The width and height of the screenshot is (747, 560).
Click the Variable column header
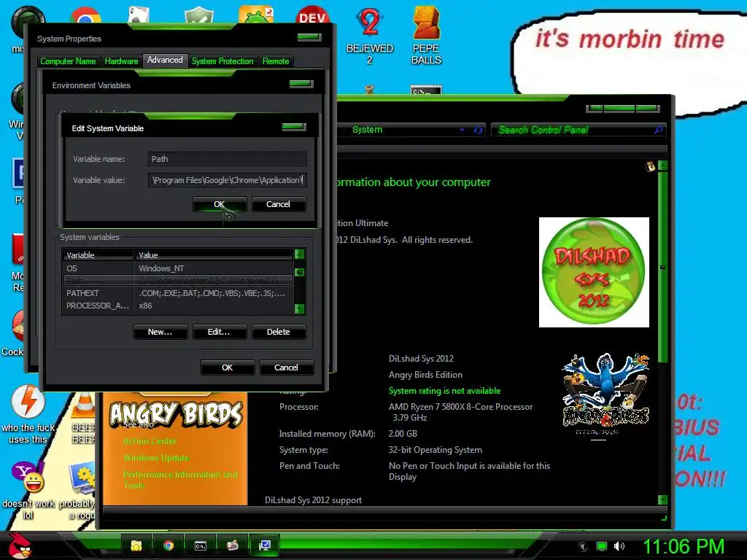click(x=98, y=255)
